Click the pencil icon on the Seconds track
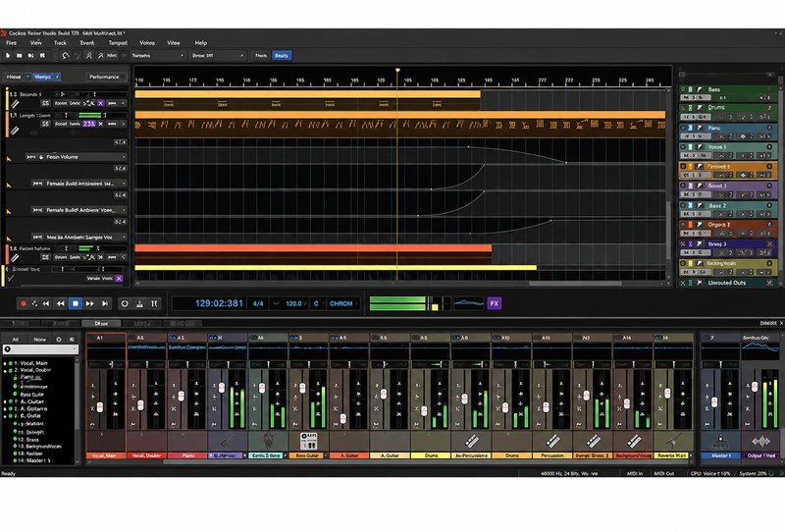 [15, 104]
